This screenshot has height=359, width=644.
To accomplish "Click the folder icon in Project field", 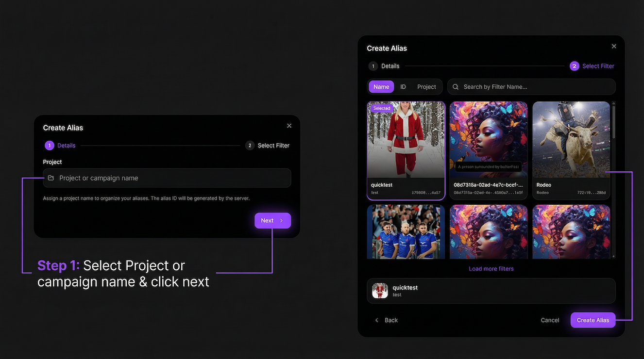I will 51,178.
